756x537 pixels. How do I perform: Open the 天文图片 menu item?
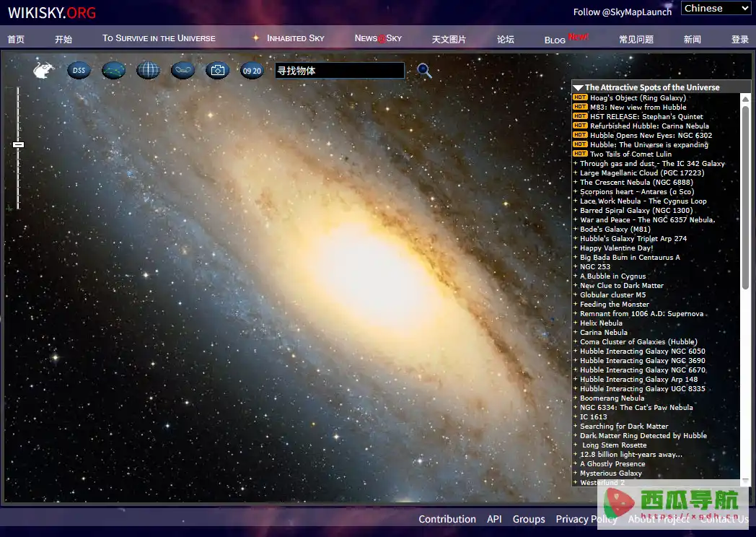tap(449, 38)
